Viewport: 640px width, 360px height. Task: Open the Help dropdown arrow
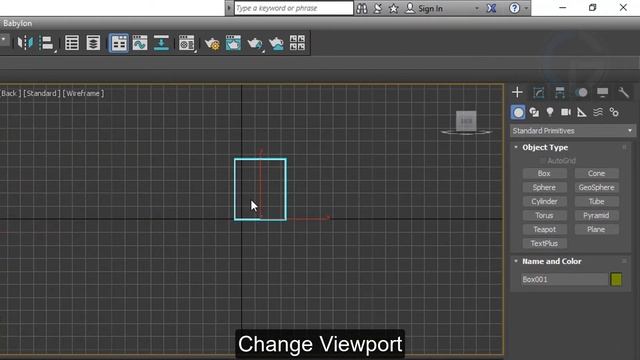[x=526, y=8]
